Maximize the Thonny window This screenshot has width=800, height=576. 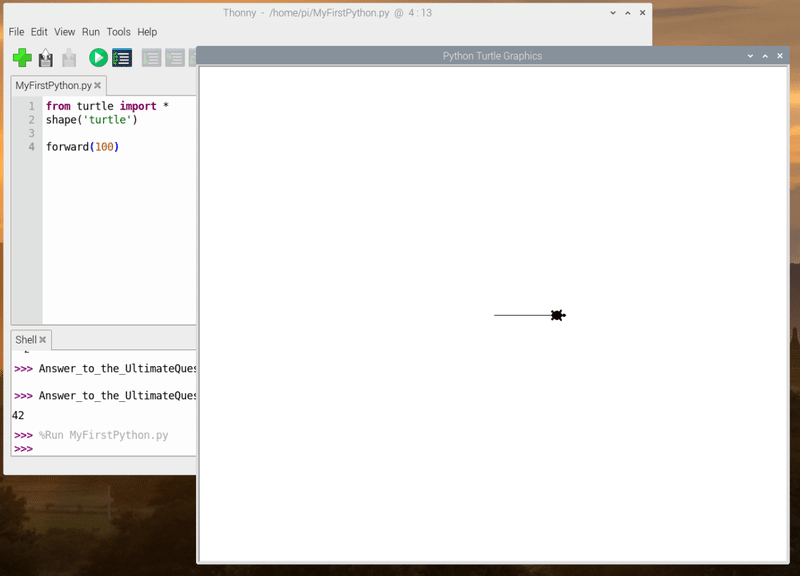coord(628,13)
